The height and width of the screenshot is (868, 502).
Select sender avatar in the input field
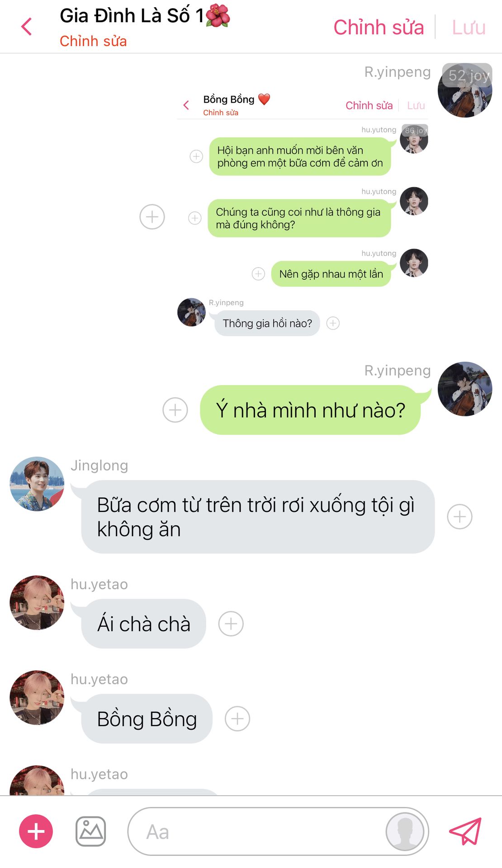coord(405,831)
